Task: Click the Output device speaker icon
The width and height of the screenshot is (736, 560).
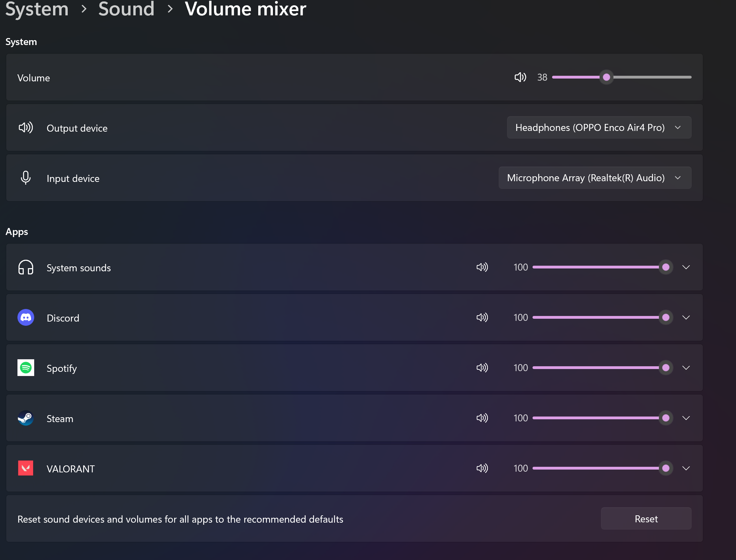Action: click(x=26, y=127)
